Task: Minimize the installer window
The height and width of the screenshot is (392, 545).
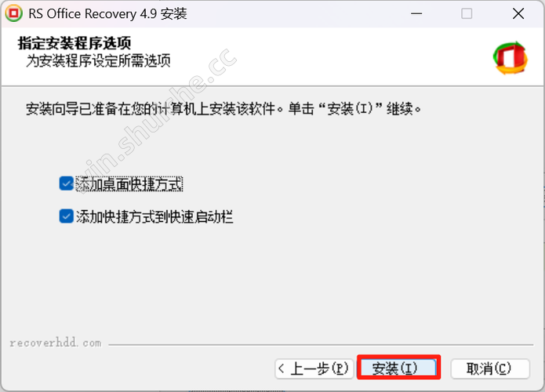Action: (x=416, y=14)
